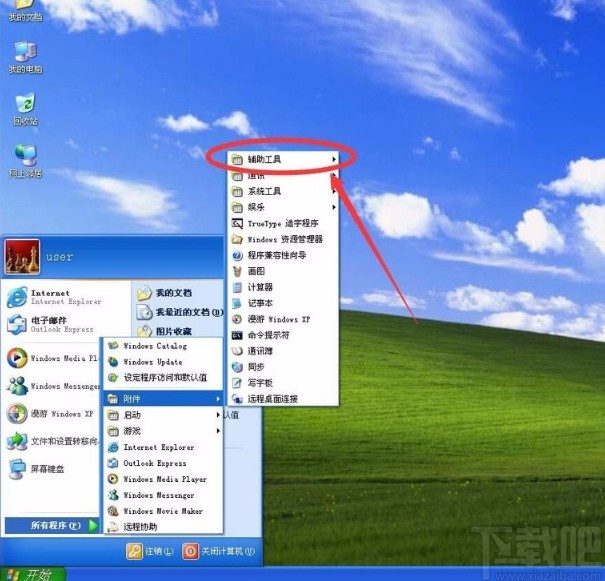The height and width of the screenshot is (581, 605).
Task: Open 程序兼容性向导 wizard
Action: (284, 255)
